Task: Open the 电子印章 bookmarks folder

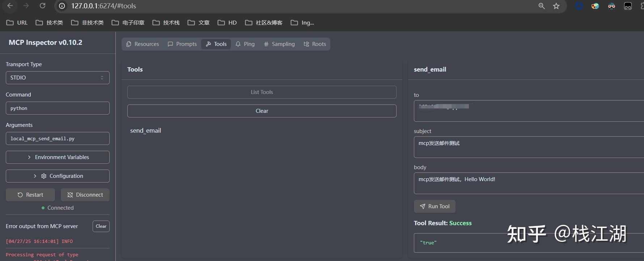Action: tap(128, 22)
